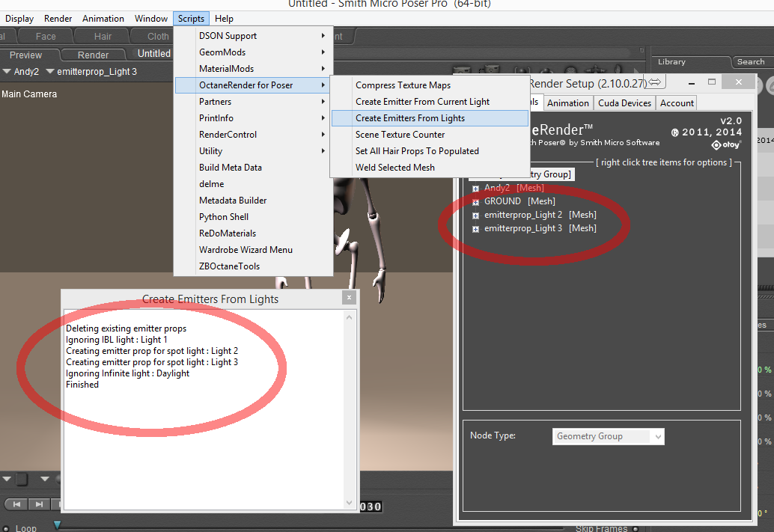Open the Search panel tab
The image size is (774, 532).
coord(751,61)
